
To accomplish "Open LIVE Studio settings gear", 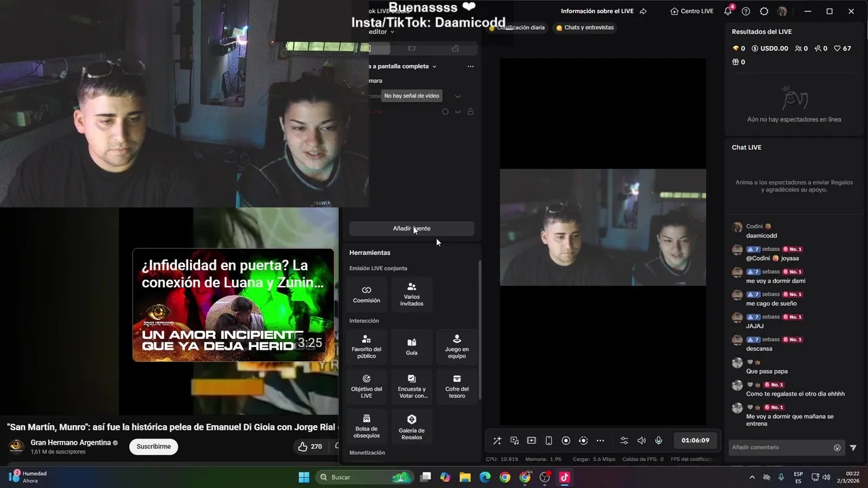I will click(x=764, y=11).
